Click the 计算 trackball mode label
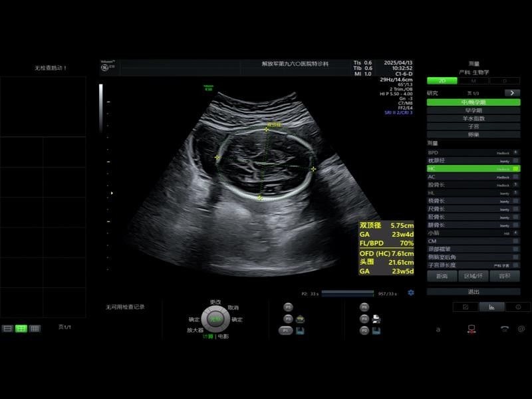Image resolution: width=532 pixels, height=399 pixels. click(207, 336)
